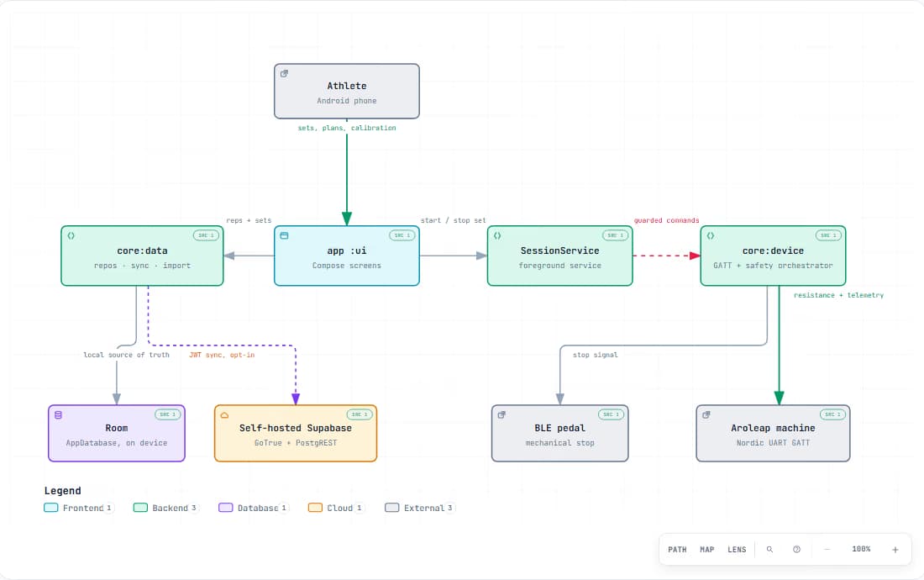Open SRC badge on core:device node
The height and width of the screenshot is (580, 924).
828,235
